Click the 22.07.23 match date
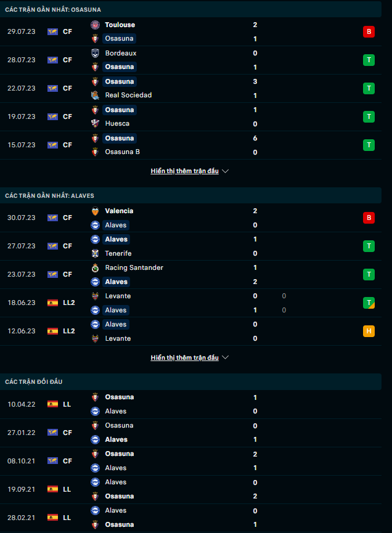The height and width of the screenshot is (533, 392). [x=22, y=88]
